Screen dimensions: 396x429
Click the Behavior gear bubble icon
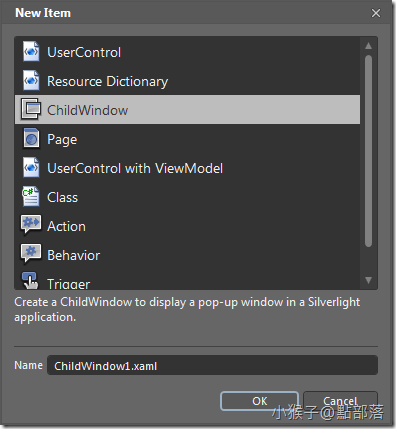click(x=31, y=254)
